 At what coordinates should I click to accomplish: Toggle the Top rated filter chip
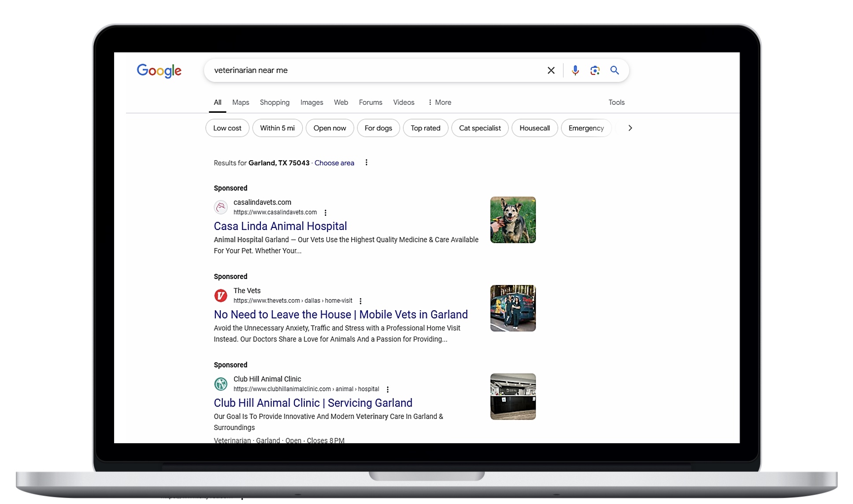425,128
